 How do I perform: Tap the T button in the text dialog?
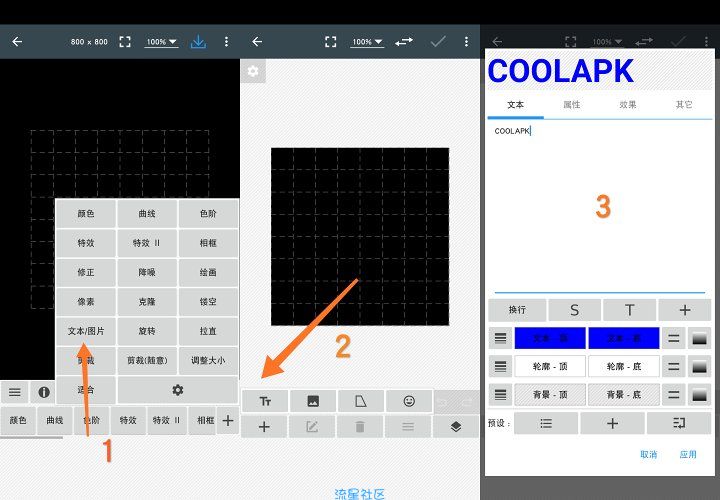(630, 310)
